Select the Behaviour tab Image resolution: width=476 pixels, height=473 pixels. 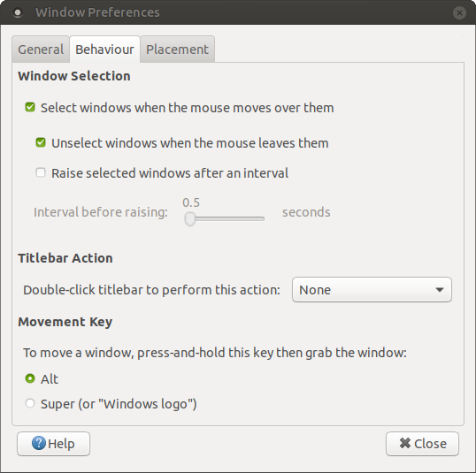coord(104,50)
